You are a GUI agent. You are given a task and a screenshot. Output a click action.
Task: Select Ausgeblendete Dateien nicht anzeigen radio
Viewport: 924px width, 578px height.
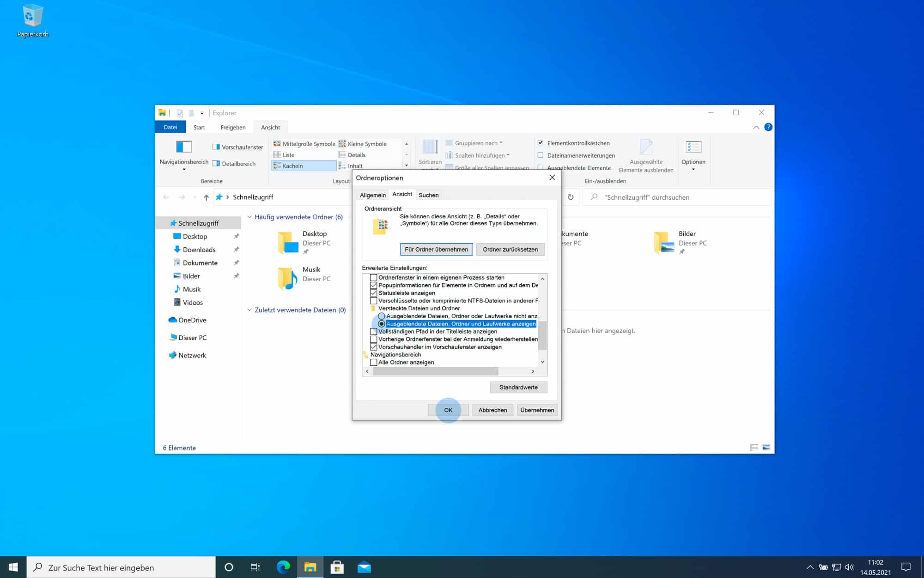pos(381,316)
